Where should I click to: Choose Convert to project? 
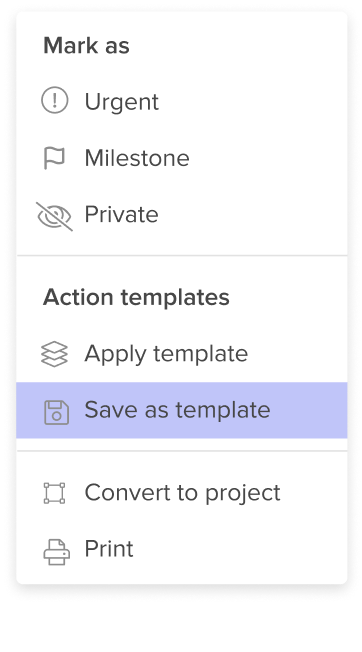(182, 493)
